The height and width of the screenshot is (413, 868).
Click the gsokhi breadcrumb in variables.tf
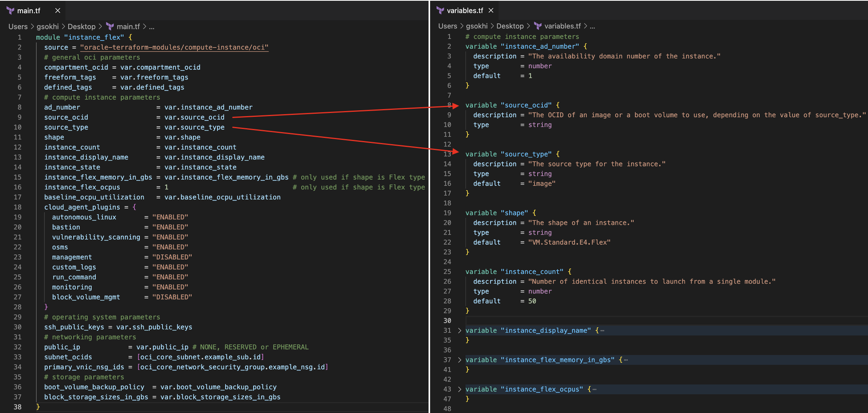pyautogui.click(x=476, y=26)
